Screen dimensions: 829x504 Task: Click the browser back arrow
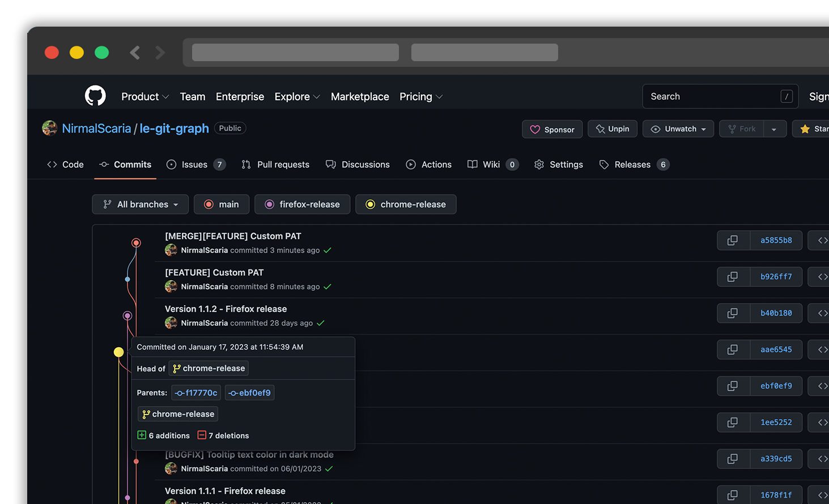coord(135,53)
